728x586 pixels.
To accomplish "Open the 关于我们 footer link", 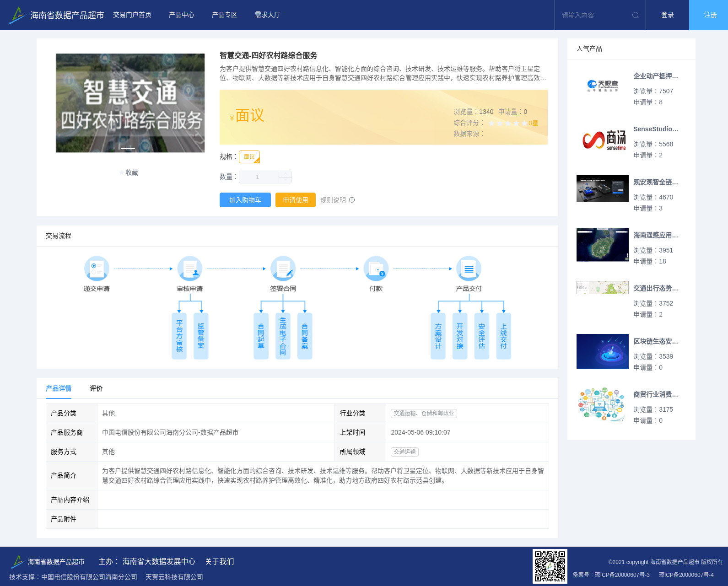I will point(220,561).
